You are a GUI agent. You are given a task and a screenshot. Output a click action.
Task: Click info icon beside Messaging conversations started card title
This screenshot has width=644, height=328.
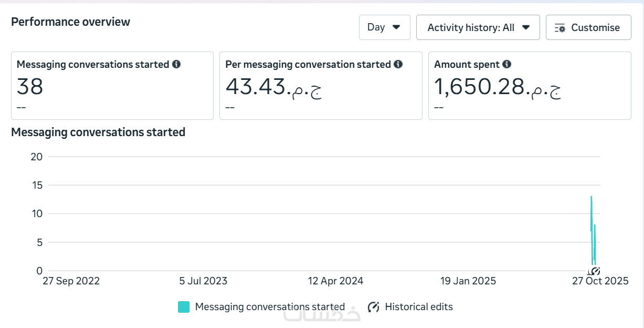coord(176,64)
